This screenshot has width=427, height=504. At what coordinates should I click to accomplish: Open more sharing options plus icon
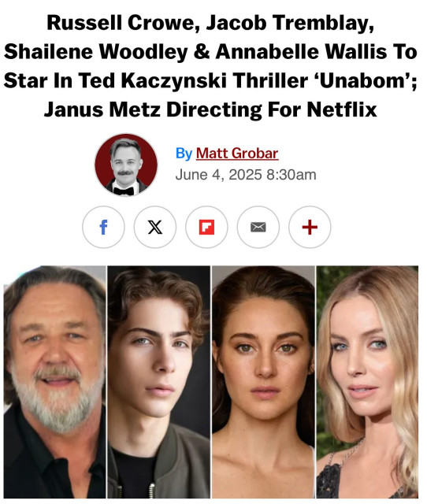click(310, 227)
